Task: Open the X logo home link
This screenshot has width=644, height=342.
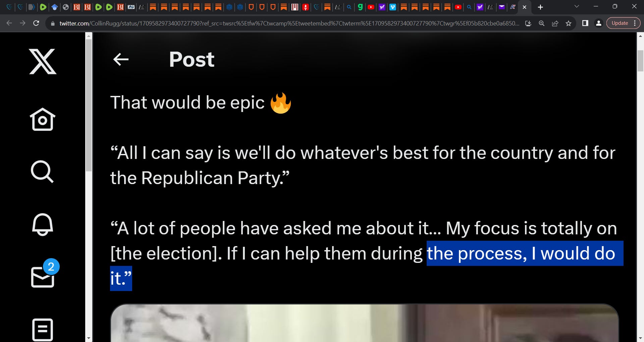Action: click(x=43, y=61)
